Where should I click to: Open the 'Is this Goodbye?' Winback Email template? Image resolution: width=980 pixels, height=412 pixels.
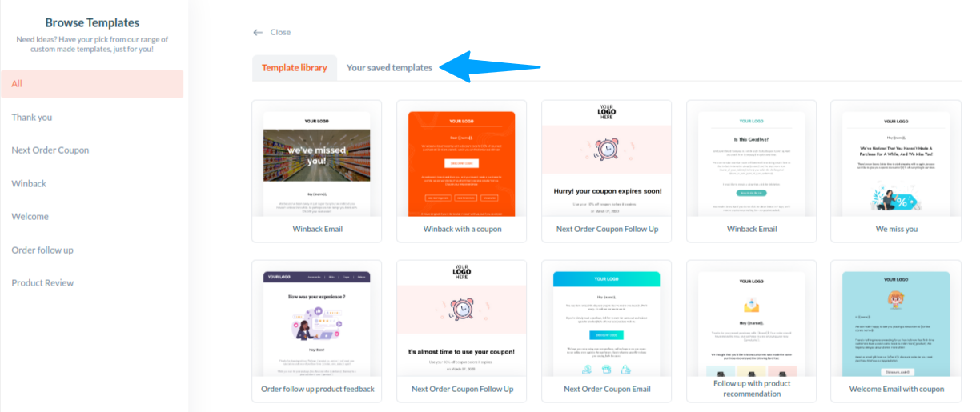coord(752,171)
